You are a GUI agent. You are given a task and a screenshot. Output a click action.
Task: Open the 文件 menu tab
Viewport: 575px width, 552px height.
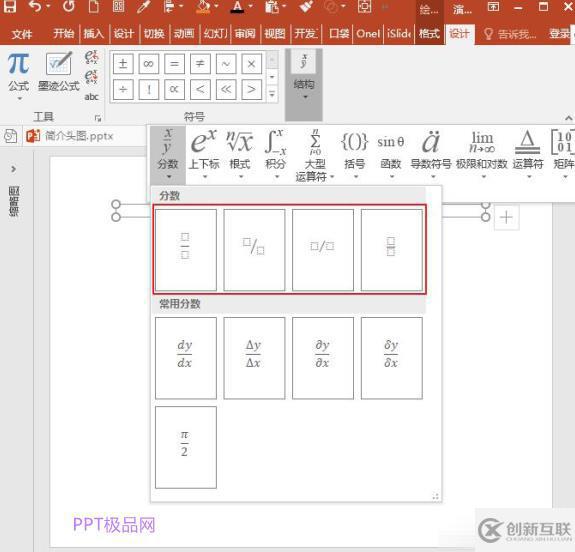click(22, 34)
